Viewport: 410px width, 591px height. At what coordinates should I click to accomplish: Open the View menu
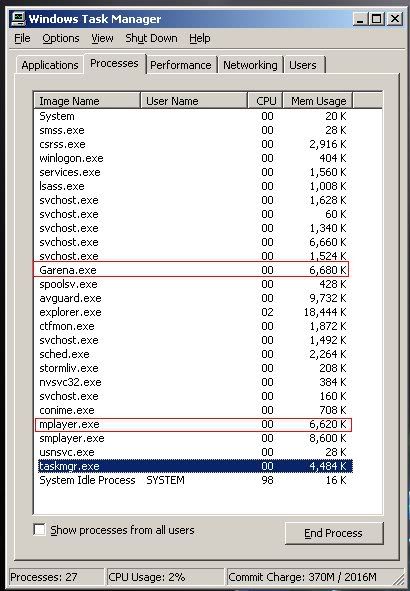[102, 38]
